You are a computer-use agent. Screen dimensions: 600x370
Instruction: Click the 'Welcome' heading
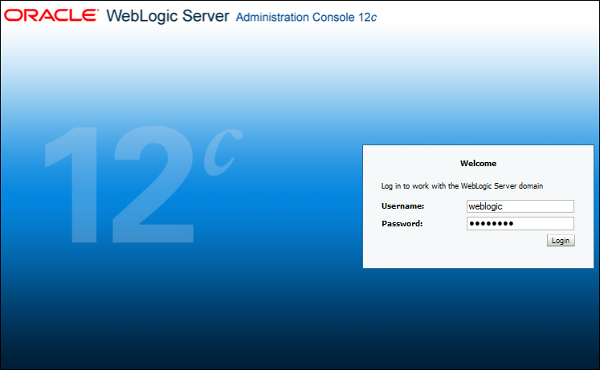coord(478,163)
